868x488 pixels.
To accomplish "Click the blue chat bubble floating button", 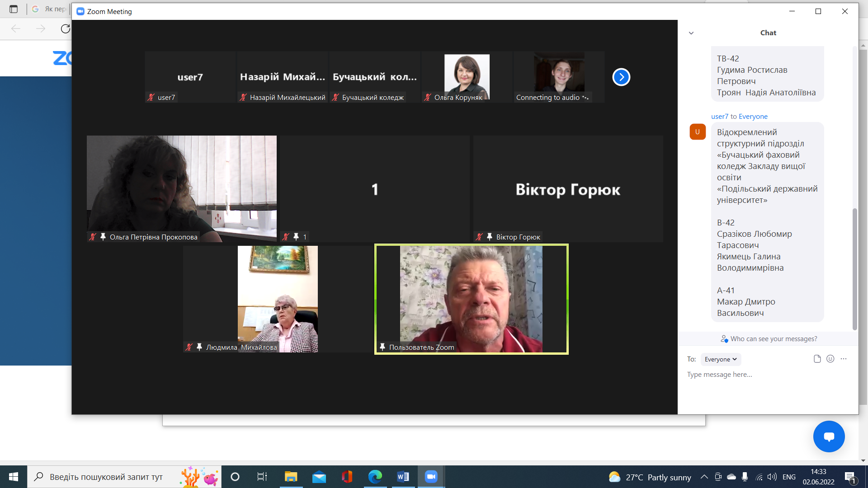I will pos(829,436).
